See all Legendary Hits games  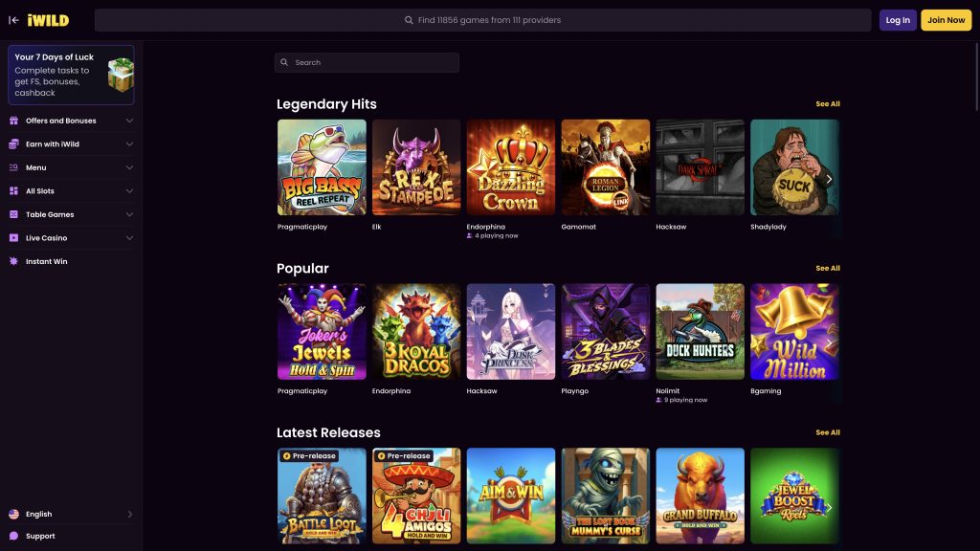point(827,104)
